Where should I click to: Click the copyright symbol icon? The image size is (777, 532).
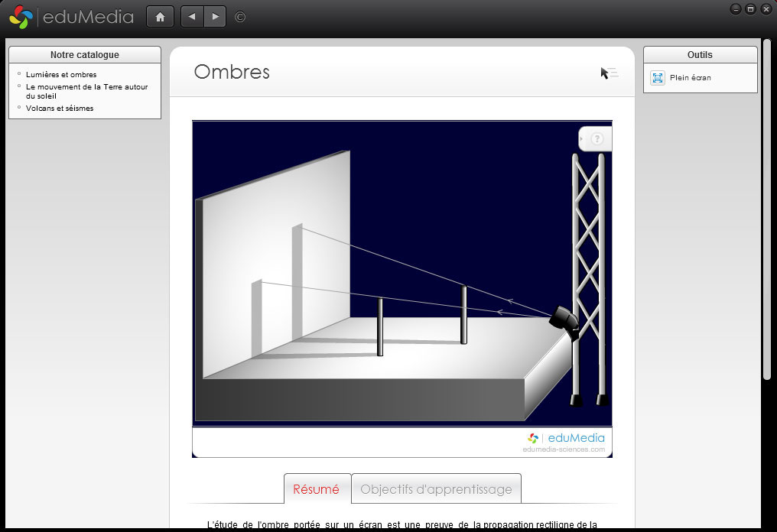point(240,17)
